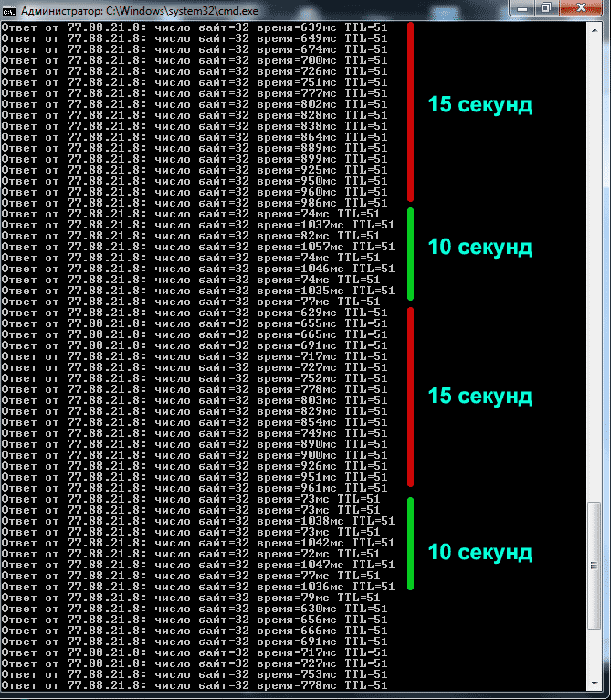Image resolution: width=611 pixels, height=700 pixels.
Task: Click the reply with время=890мс
Action: 195,444
